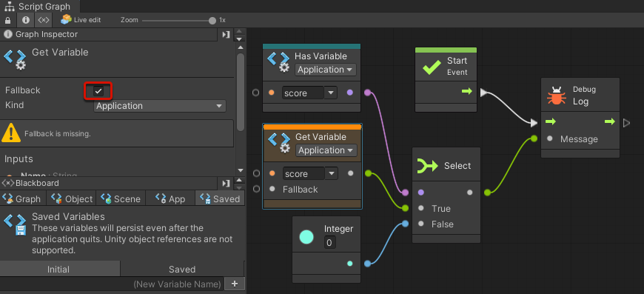Add new variable with plus button
Image resolution: width=644 pixels, height=294 pixels.
coord(235,284)
